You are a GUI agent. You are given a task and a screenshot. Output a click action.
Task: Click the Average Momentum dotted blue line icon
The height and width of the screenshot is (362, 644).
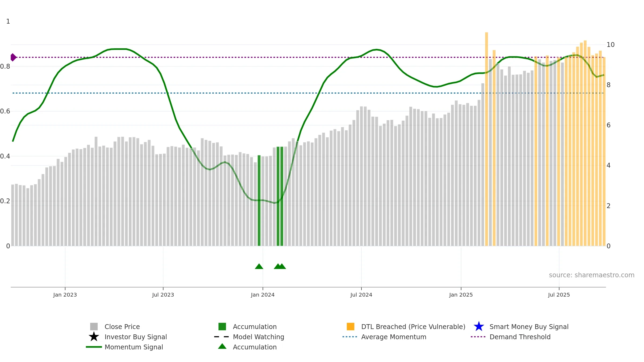click(x=350, y=337)
